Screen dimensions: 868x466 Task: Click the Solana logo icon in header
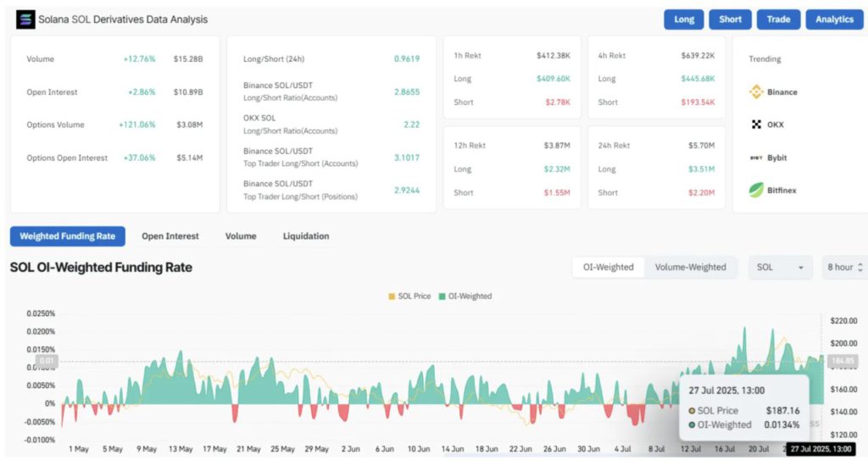tap(25, 19)
